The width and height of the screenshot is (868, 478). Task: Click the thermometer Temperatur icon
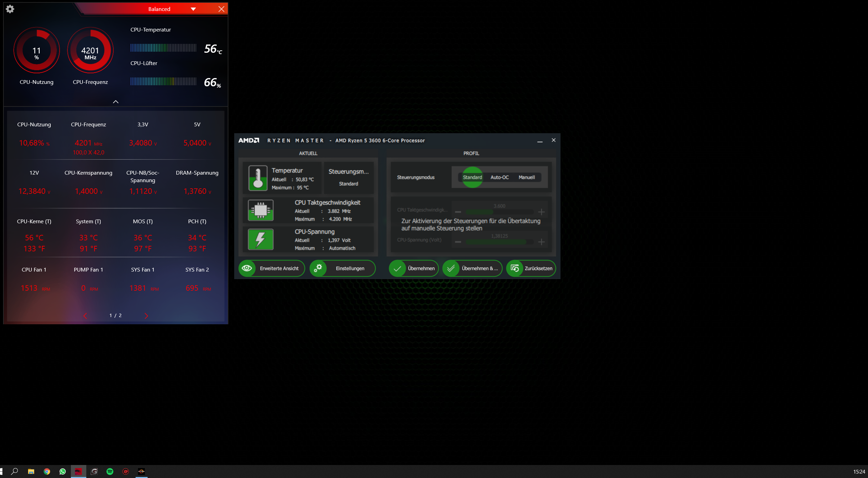pyautogui.click(x=257, y=178)
